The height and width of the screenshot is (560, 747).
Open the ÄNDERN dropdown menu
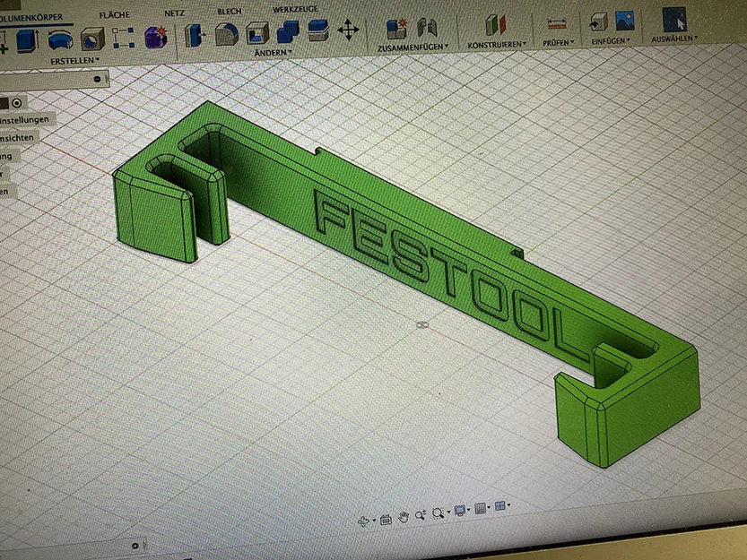273,53
